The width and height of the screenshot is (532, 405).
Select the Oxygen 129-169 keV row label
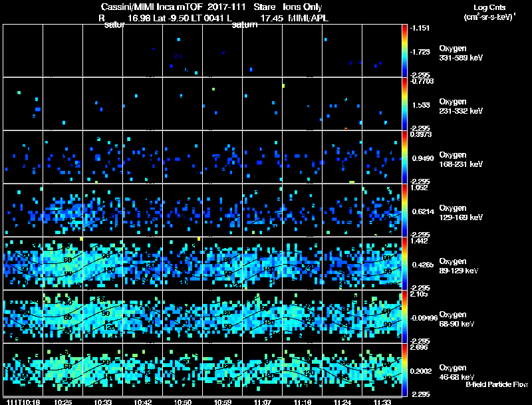[461, 213]
